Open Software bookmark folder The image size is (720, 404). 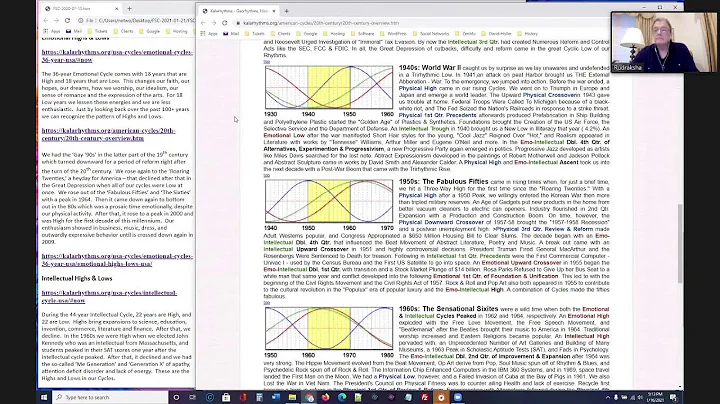coord(362,34)
